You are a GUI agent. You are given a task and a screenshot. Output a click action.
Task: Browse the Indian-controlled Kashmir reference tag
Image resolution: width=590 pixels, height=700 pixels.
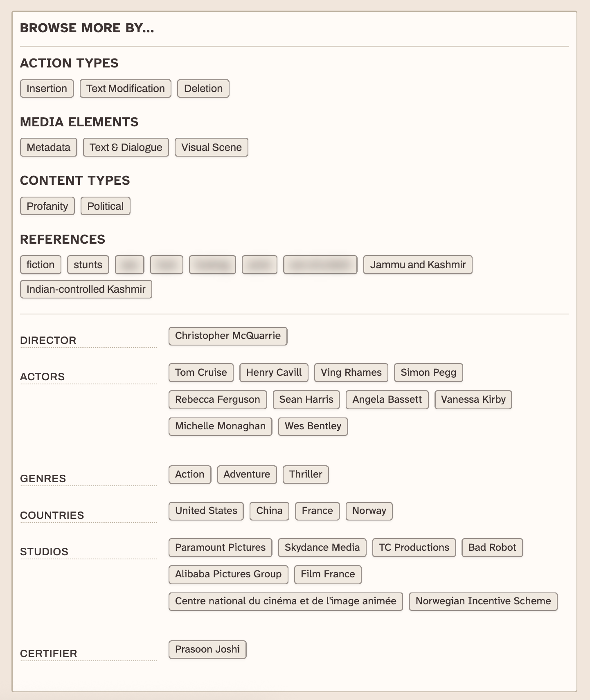86,289
